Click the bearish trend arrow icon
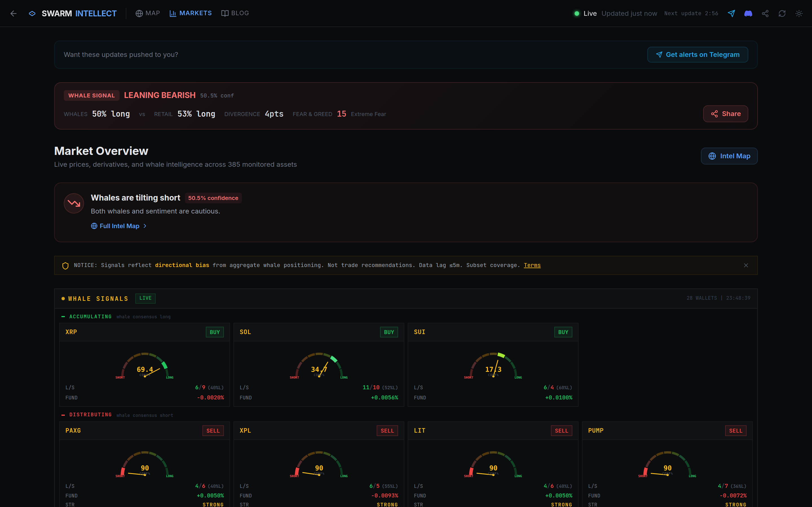Screen dimensions: 812x507 [x=74, y=203]
